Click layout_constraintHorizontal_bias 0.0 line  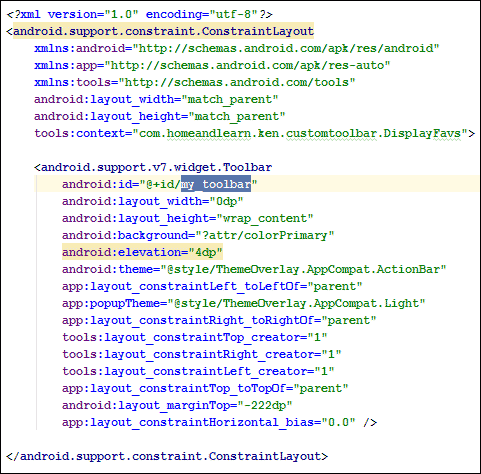(219, 422)
